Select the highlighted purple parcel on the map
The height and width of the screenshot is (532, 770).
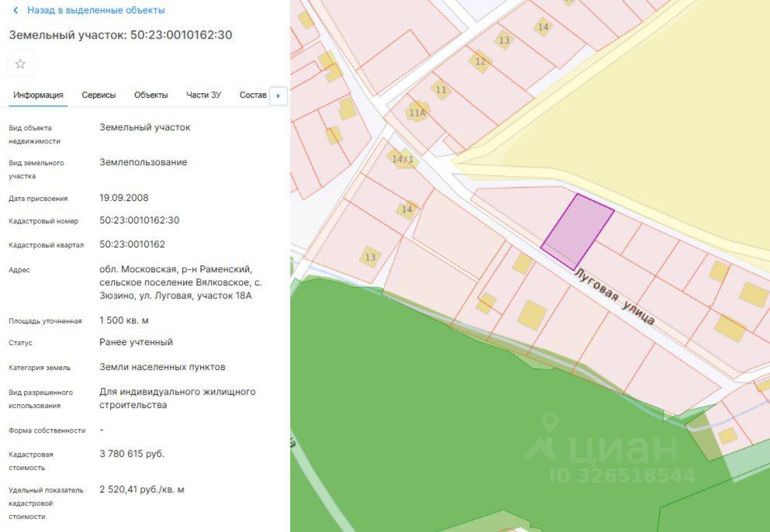[x=578, y=231]
